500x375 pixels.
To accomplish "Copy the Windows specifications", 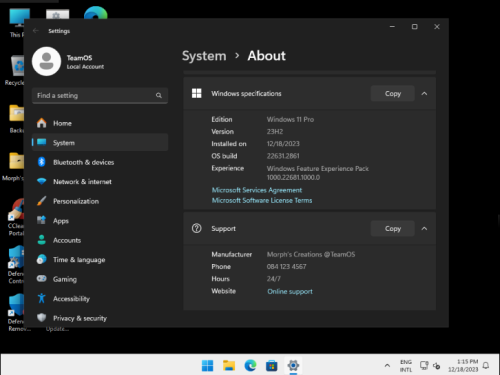I will (x=393, y=94).
